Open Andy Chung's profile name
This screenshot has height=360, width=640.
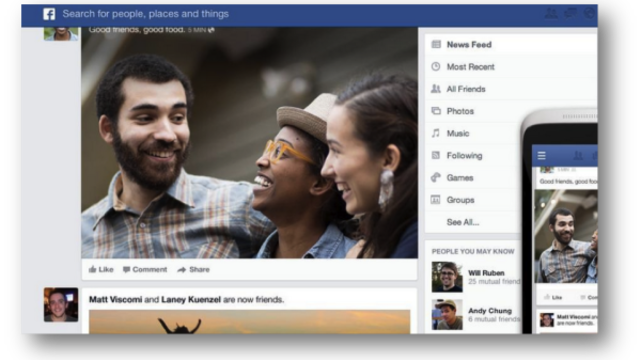pyautogui.click(x=490, y=311)
